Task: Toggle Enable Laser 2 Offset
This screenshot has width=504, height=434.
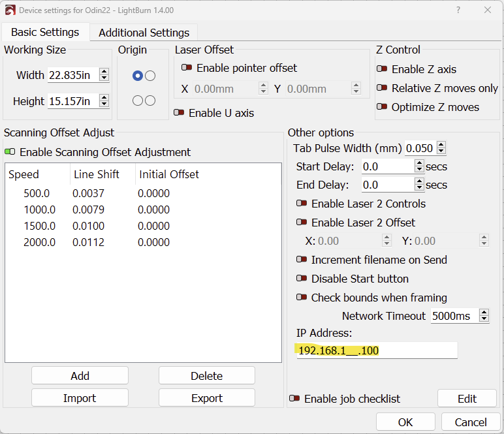Action: tap(302, 223)
